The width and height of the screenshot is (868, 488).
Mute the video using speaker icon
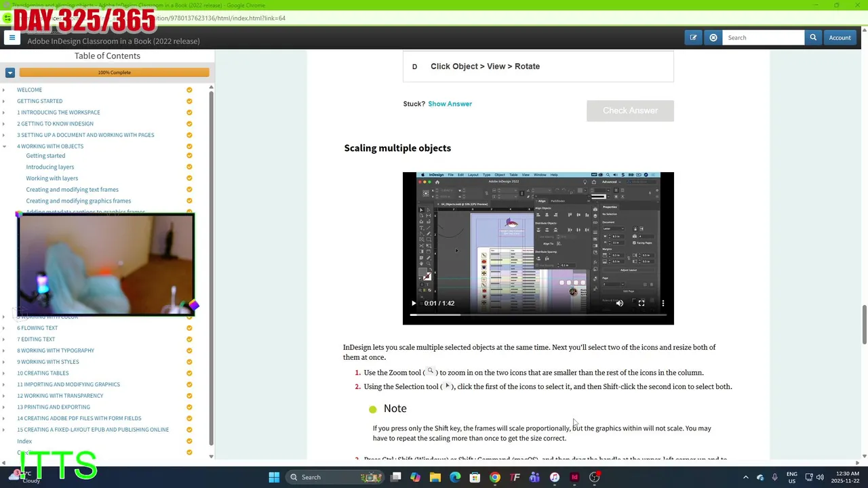pos(619,304)
